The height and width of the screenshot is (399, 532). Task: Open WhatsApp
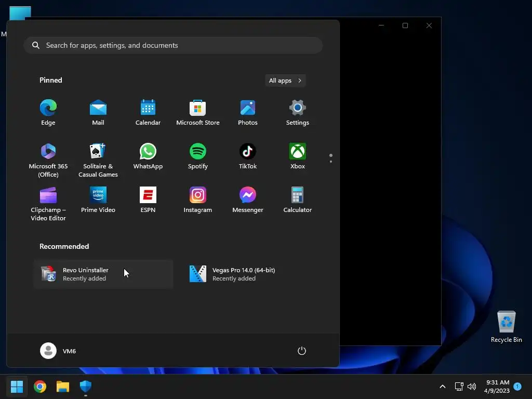coord(148,156)
